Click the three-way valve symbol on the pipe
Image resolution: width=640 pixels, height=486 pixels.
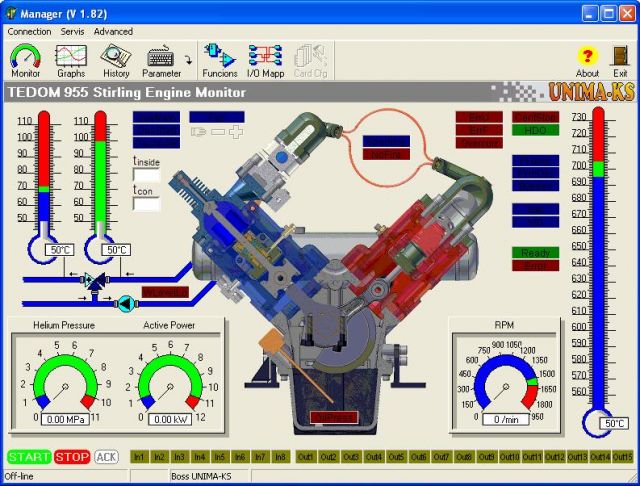pyautogui.click(x=96, y=283)
